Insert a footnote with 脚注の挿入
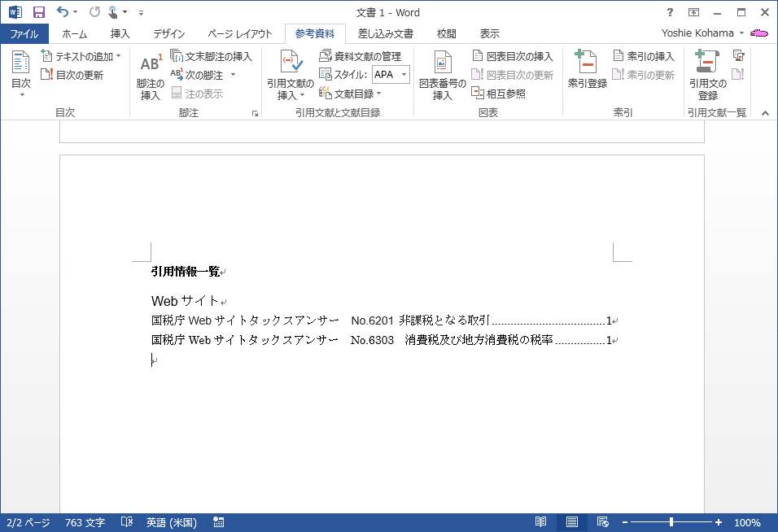 (x=151, y=76)
